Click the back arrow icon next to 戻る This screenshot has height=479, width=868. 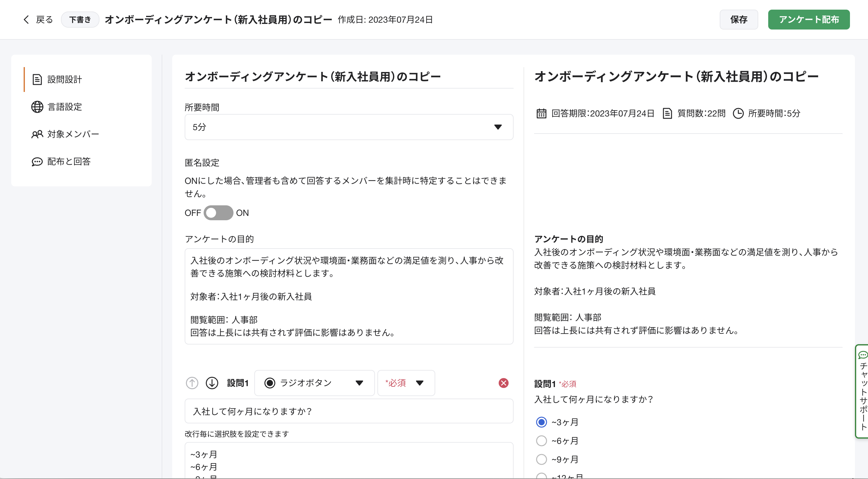point(26,20)
